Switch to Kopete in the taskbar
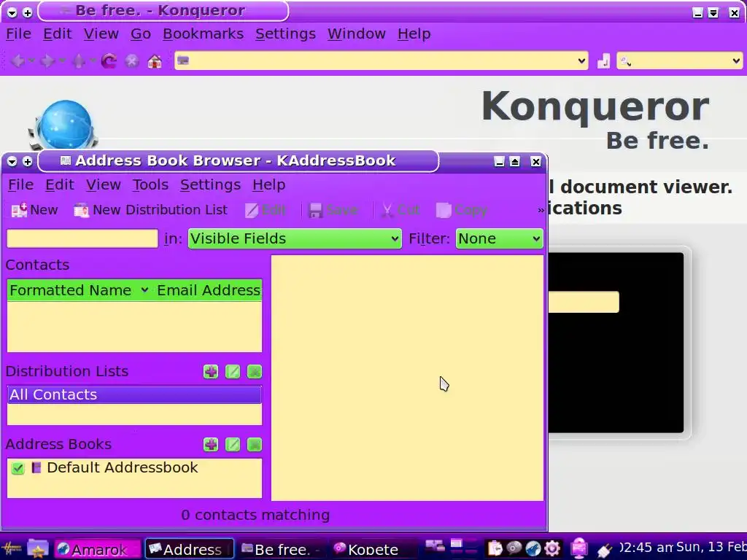The image size is (747, 560). click(373, 549)
